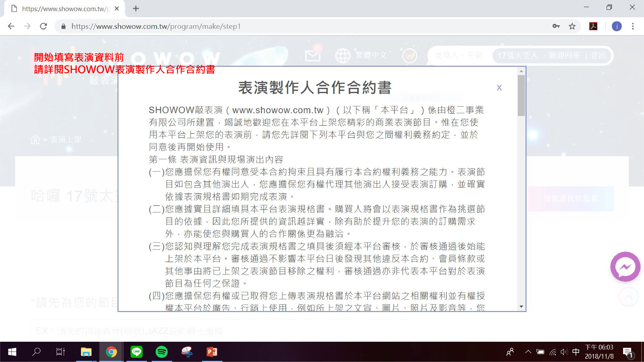
Task: Click the 我需要代管服務 button
Action: tap(571, 199)
